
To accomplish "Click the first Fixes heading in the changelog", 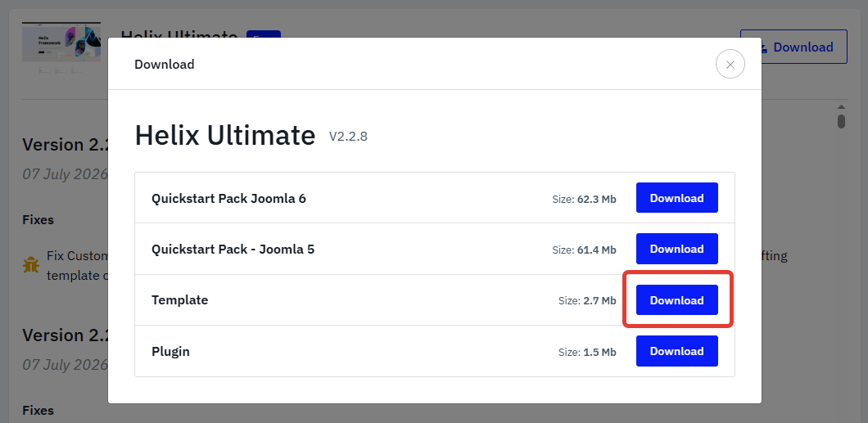I will click(38, 219).
